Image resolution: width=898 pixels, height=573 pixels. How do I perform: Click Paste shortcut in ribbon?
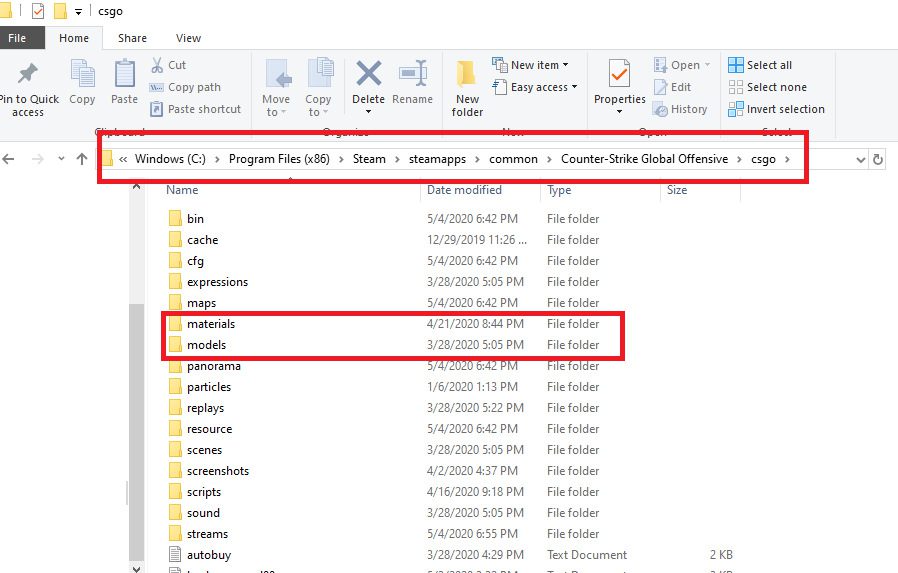(195, 109)
